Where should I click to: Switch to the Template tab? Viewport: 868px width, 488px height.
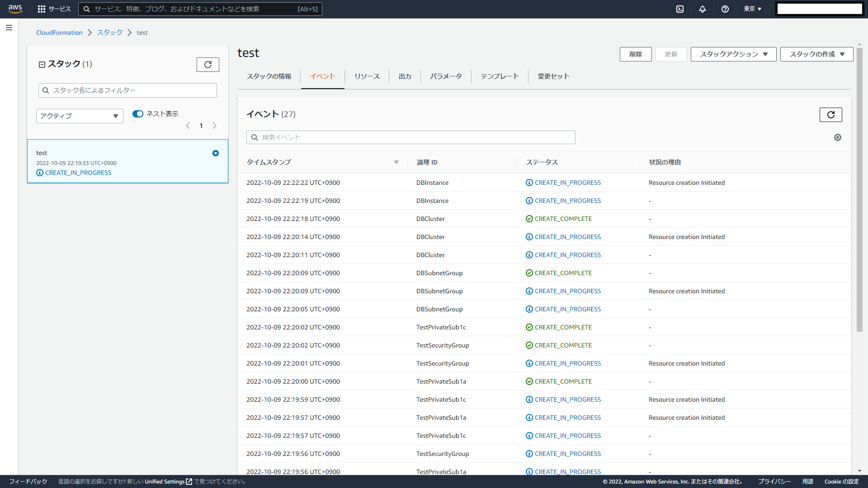(x=500, y=76)
